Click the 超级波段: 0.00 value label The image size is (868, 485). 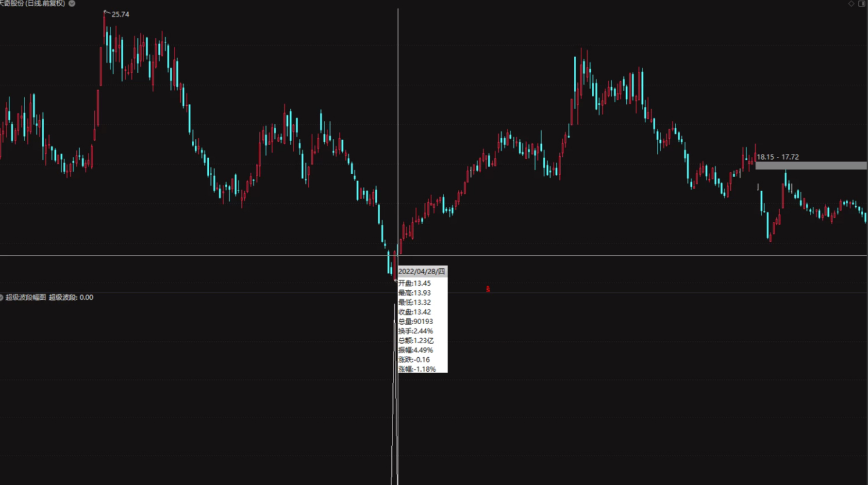click(x=71, y=297)
